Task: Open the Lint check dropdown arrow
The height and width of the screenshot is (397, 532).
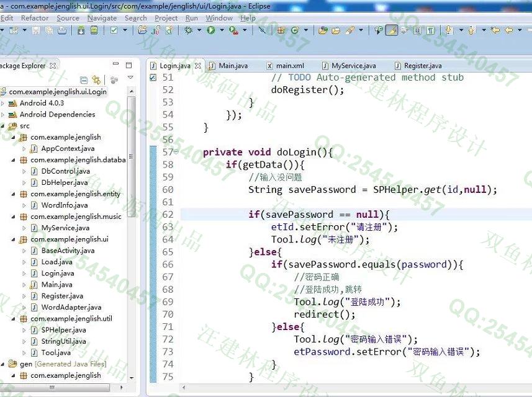Action: (125, 30)
